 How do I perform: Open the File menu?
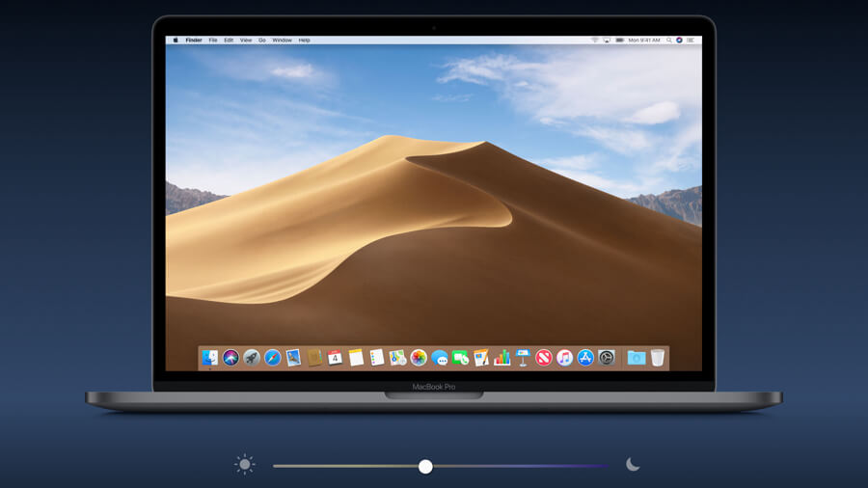click(x=213, y=41)
